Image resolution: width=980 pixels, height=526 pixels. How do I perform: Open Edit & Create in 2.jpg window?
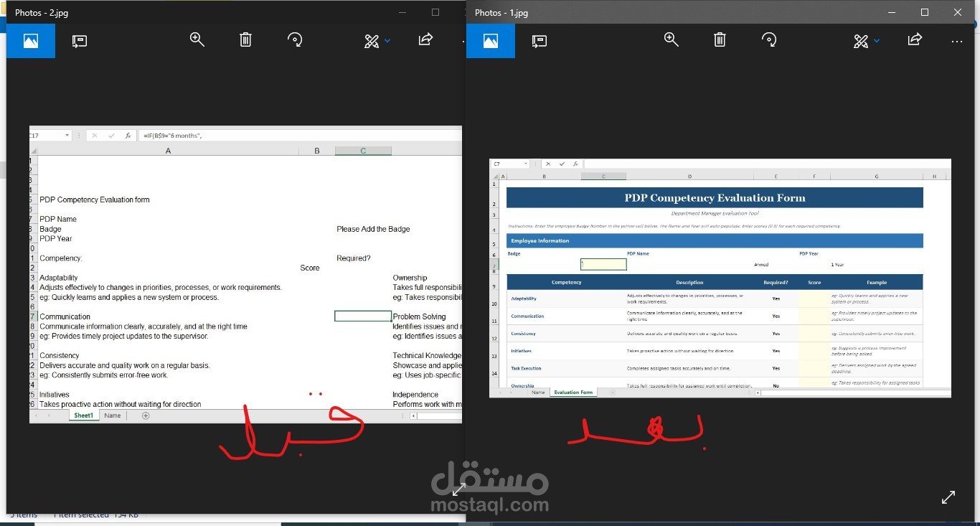click(x=372, y=41)
